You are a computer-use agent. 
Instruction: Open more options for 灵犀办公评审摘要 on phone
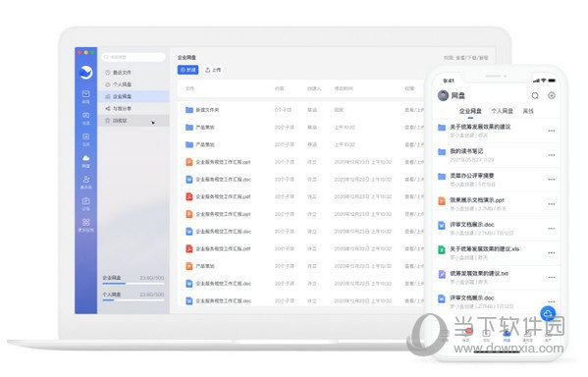[552, 180]
